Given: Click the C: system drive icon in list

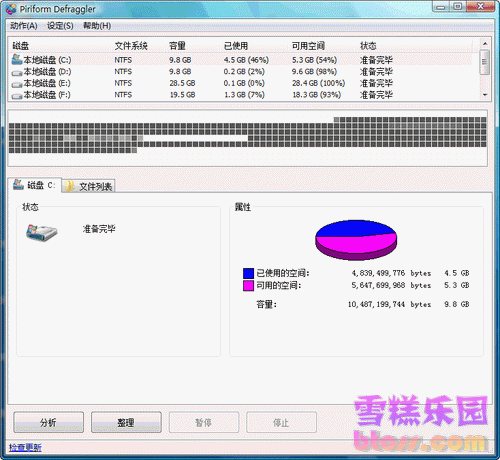Looking at the screenshot, I should (17, 60).
